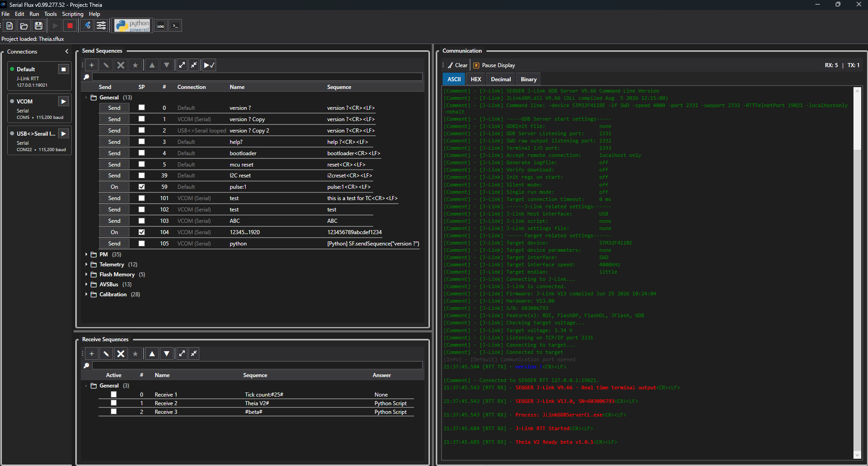868x466 pixels.
Task: Open the Scripting menu
Action: [73, 14]
